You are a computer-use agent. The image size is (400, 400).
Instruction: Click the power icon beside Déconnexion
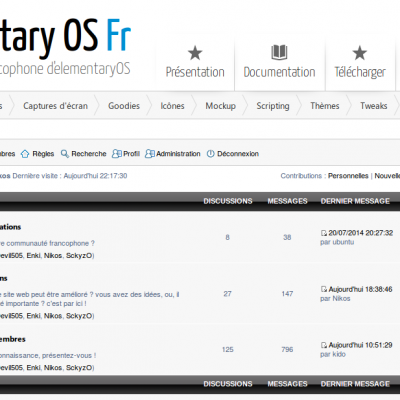[210, 154]
